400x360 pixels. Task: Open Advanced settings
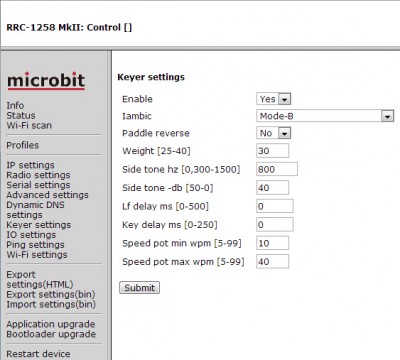47,195
